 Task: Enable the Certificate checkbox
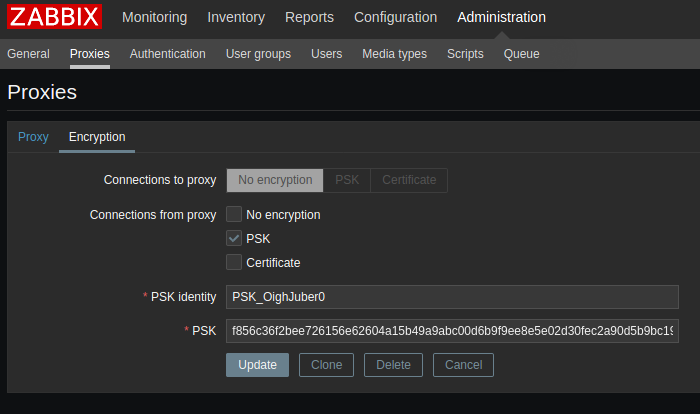(234, 262)
